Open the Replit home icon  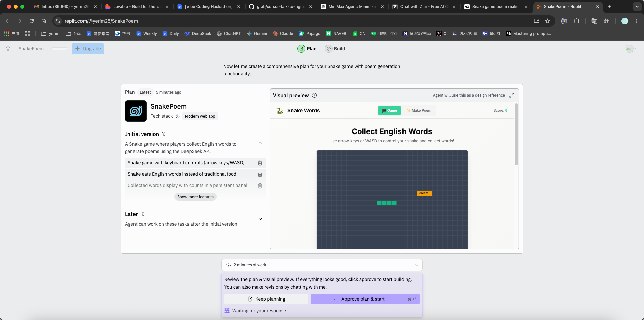click(x=8, y=49)
